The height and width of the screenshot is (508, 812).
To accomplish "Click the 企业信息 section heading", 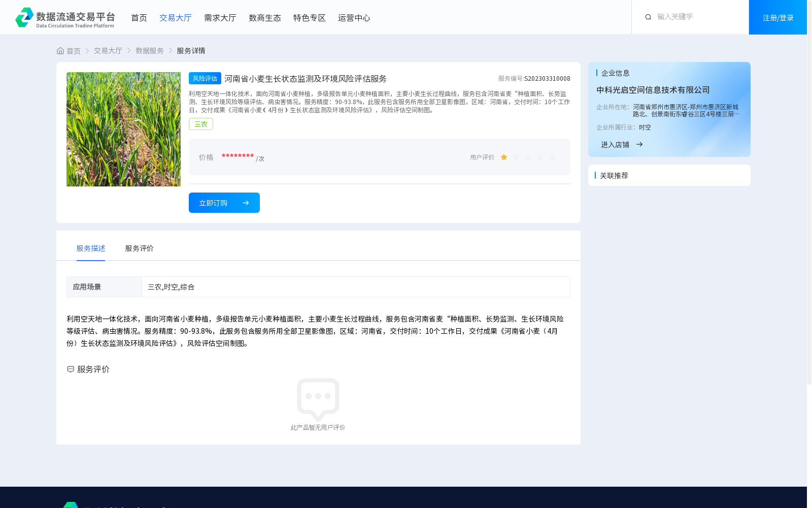I will click(x=616, y=73).
